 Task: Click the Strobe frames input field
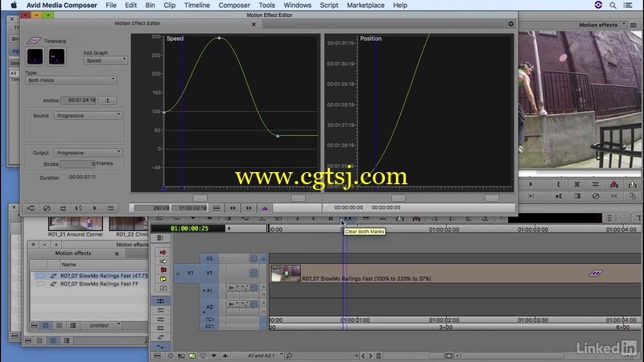coord(78,164)
